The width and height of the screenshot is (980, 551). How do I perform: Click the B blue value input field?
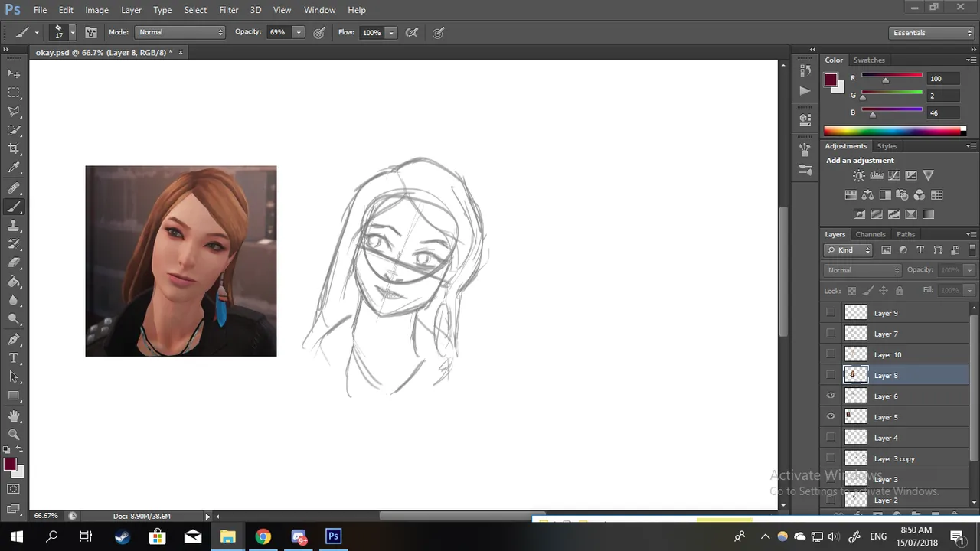coord(942,112)
